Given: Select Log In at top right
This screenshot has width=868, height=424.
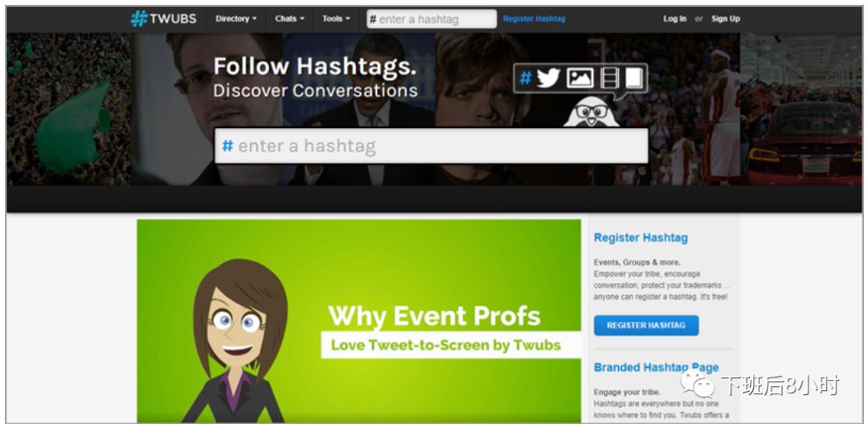Looking at the screenshot, I should pos(675,19).
